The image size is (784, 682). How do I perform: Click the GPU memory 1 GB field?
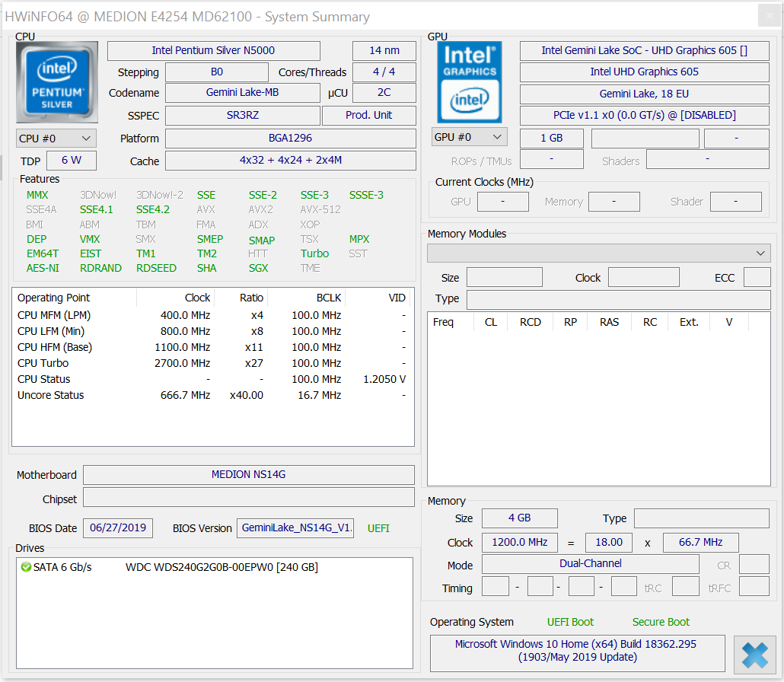click(x=552, y=138)
